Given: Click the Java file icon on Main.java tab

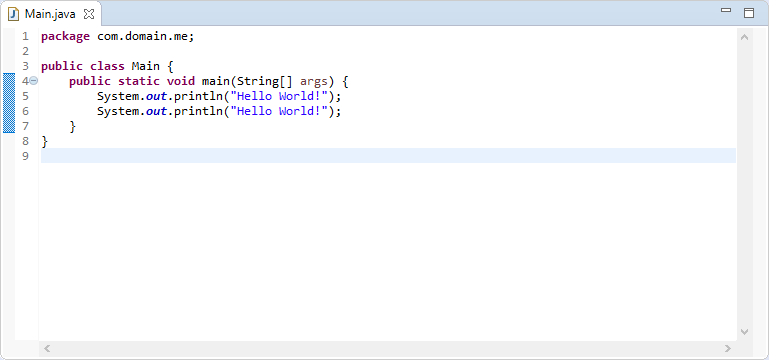Looking at the screenshot, I should 14,14.
